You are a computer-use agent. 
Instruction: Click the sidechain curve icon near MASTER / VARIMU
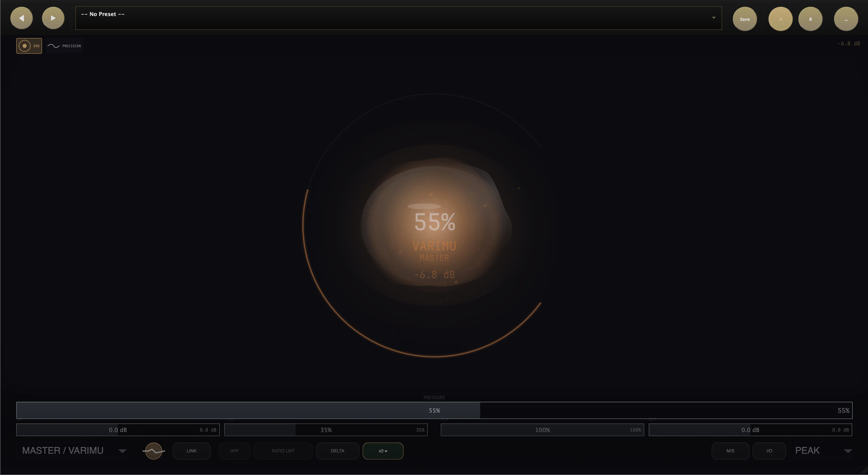point(153,451)
